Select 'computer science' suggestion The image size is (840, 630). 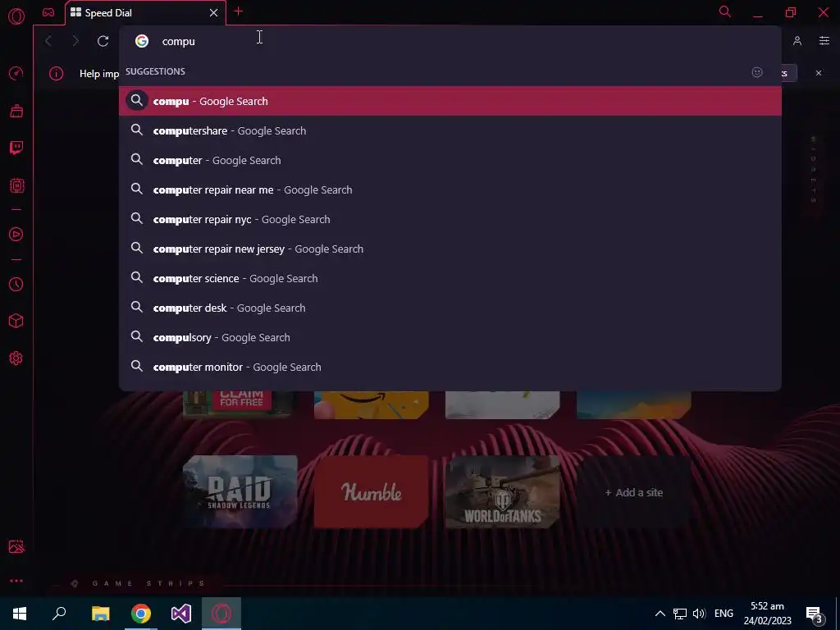tap(450, 278)
